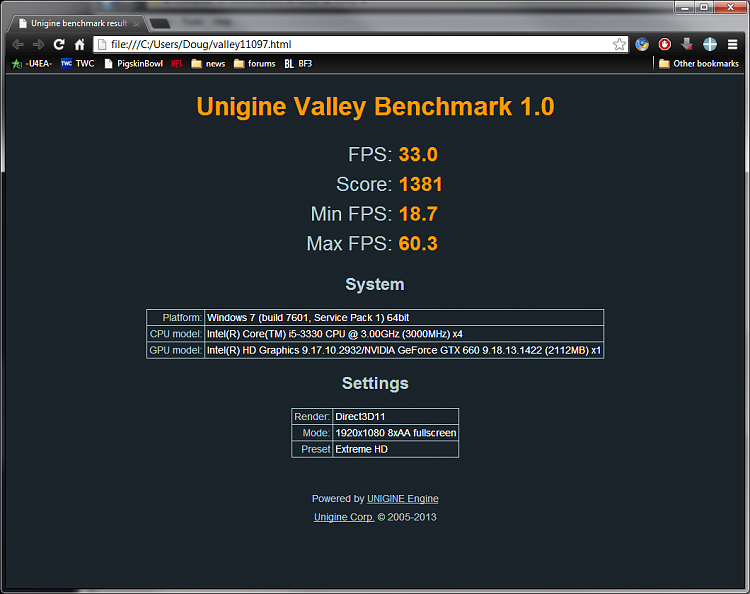Click the page icon in the address bar

pos(101,44)
